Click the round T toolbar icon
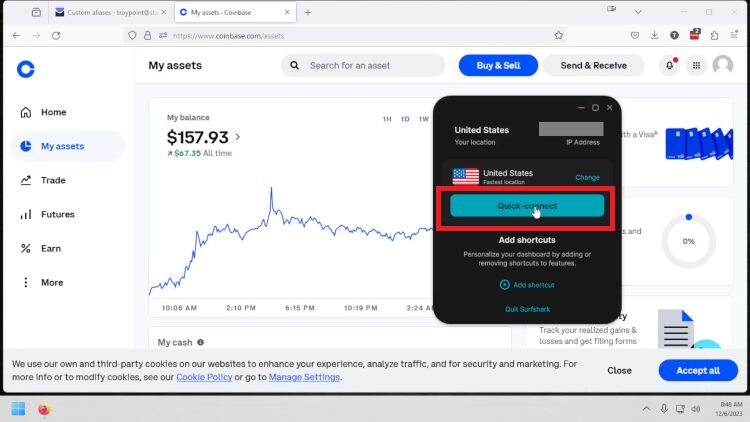Screen dimensions: 750x422 click(x=674, y=35)
